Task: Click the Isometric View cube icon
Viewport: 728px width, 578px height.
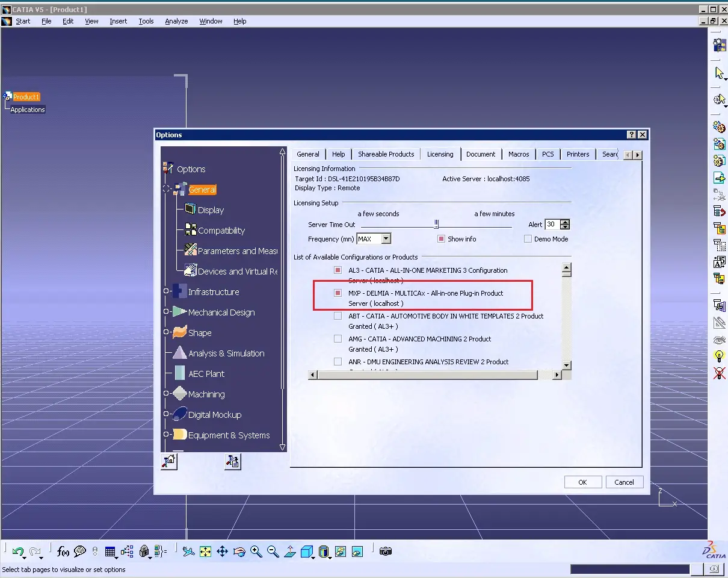Action: point(307,552)
